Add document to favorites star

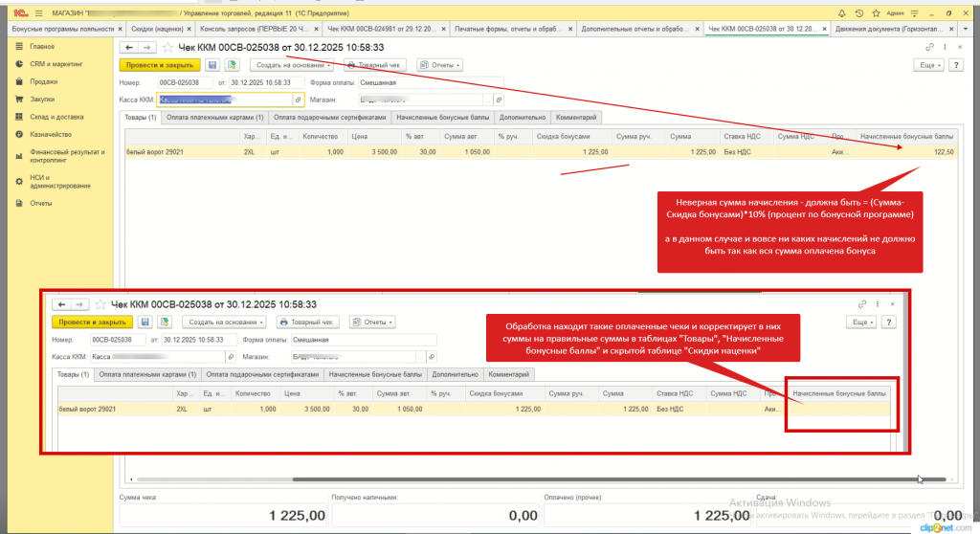pos(167,48)
